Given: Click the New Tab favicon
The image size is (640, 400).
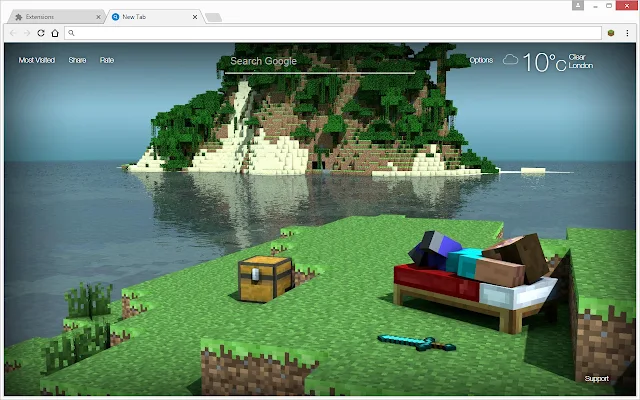Looking at the screenshot, I should pos(116,17).
